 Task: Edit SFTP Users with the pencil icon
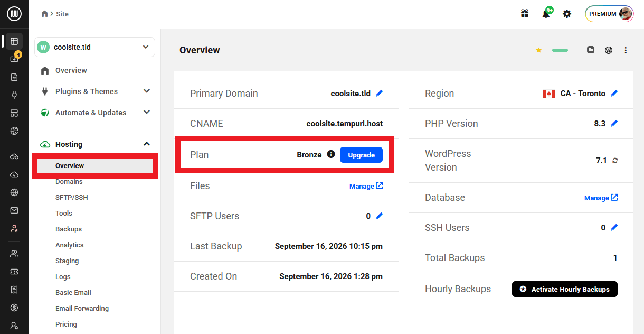coord(380,216)
